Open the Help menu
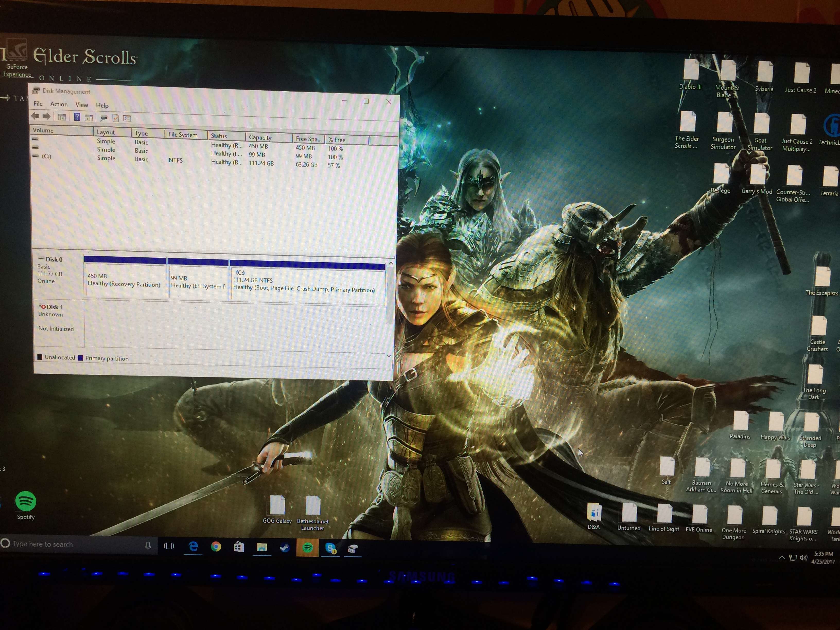Viewport: 840px width, 630px height. point(102,105)
